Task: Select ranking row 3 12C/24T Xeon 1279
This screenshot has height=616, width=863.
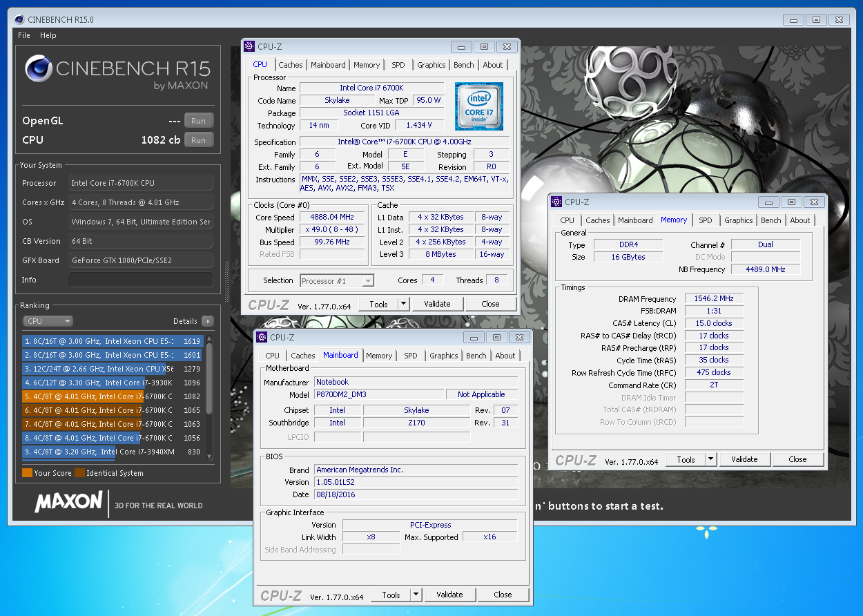Action: (113, 369)
